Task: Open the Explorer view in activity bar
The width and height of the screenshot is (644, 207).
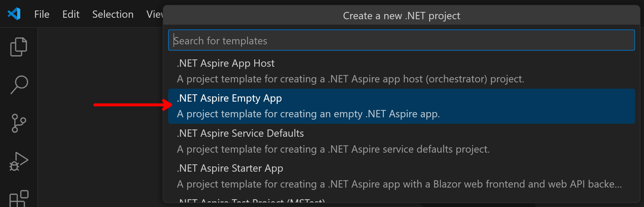Action: tap(19, 47)
